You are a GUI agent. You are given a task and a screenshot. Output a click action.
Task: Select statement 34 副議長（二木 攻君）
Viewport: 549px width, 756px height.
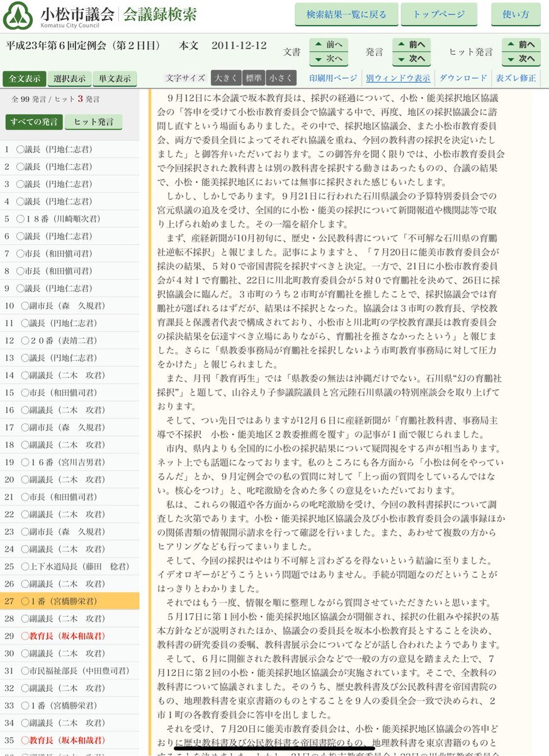(70, 723)
